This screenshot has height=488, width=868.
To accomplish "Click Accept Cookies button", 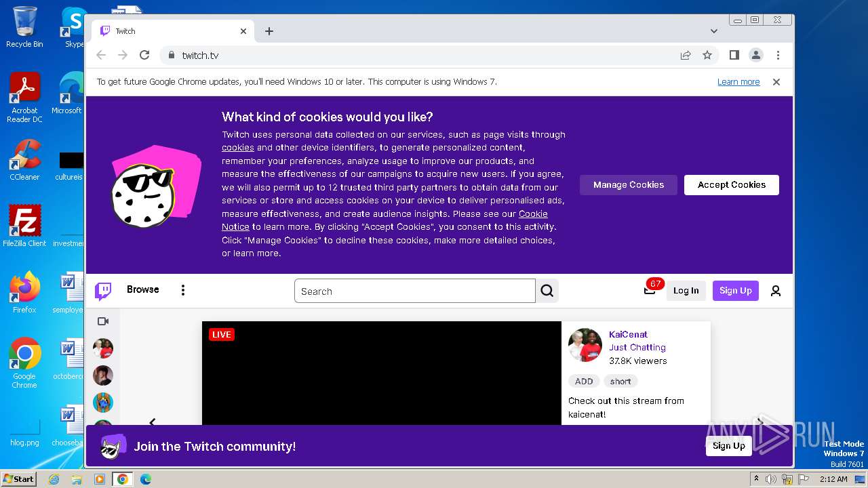I will 732,184.
